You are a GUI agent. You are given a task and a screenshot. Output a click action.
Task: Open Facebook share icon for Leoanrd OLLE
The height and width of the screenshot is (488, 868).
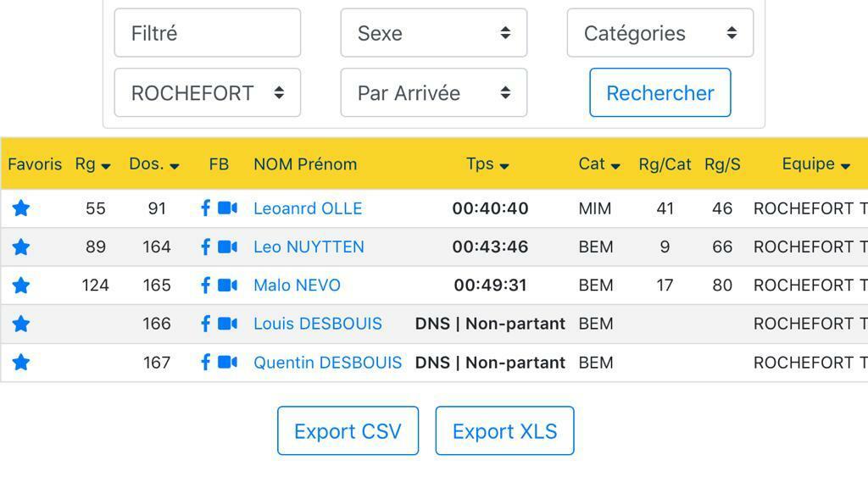205,208
